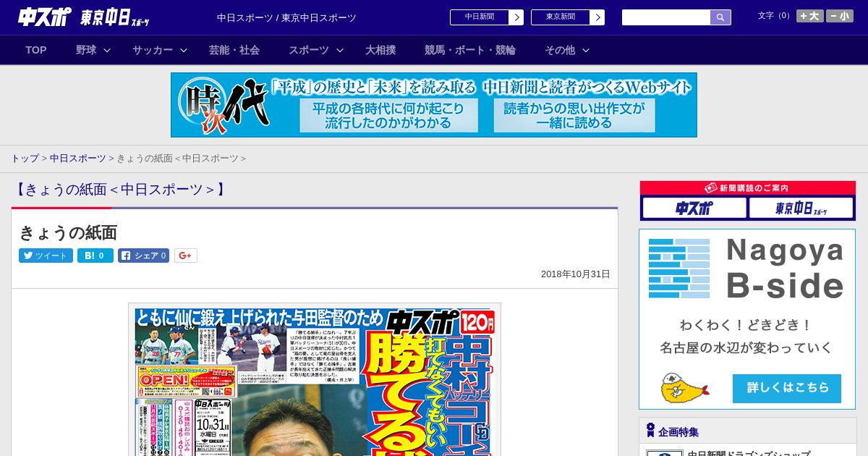
Task: Open the その他 navigation menu
Action: coord(560,50)
